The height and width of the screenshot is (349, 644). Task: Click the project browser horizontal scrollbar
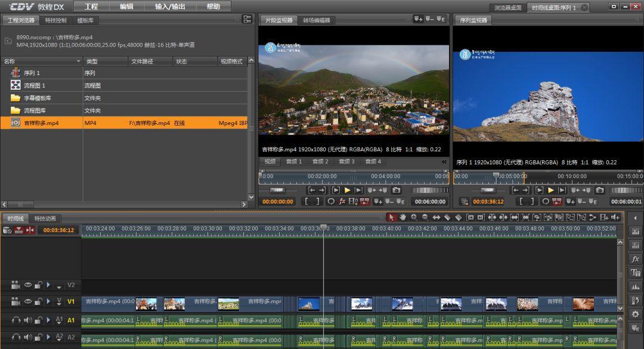tap(124, 204)
